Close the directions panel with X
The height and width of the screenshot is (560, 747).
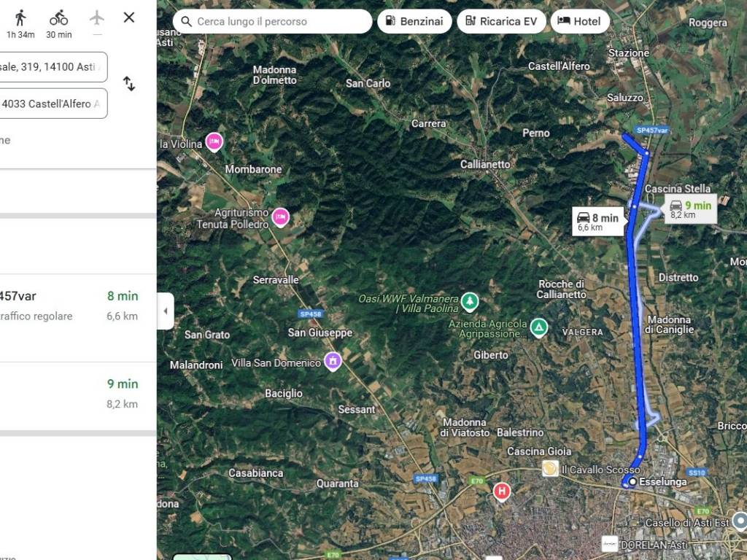[129, 17]
